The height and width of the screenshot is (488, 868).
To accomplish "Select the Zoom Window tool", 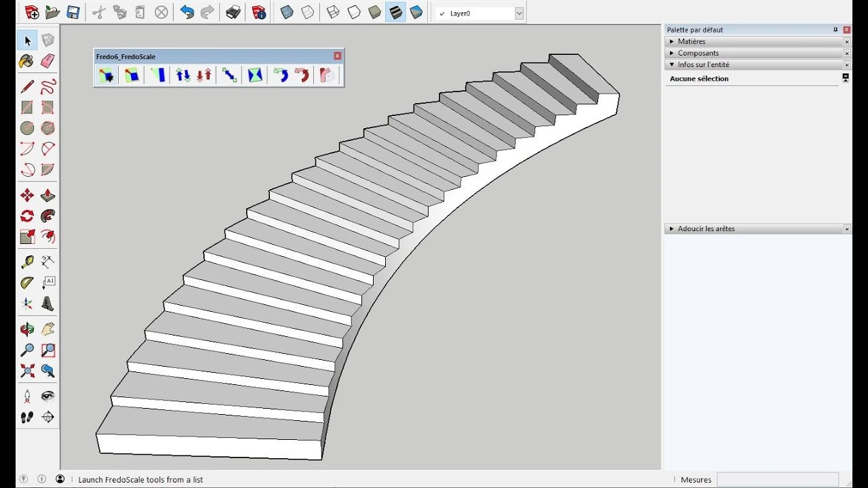I will [47, 350].
